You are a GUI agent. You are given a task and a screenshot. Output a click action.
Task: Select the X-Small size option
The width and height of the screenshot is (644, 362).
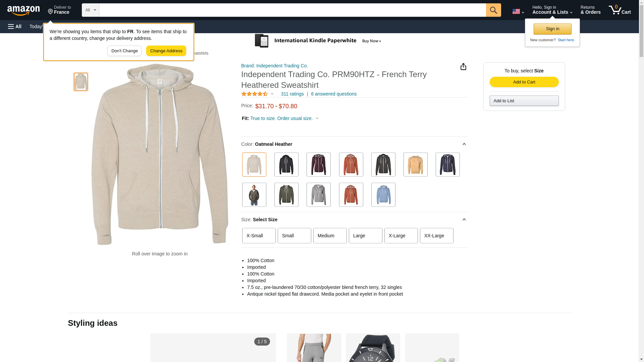[x=259, y=236]
